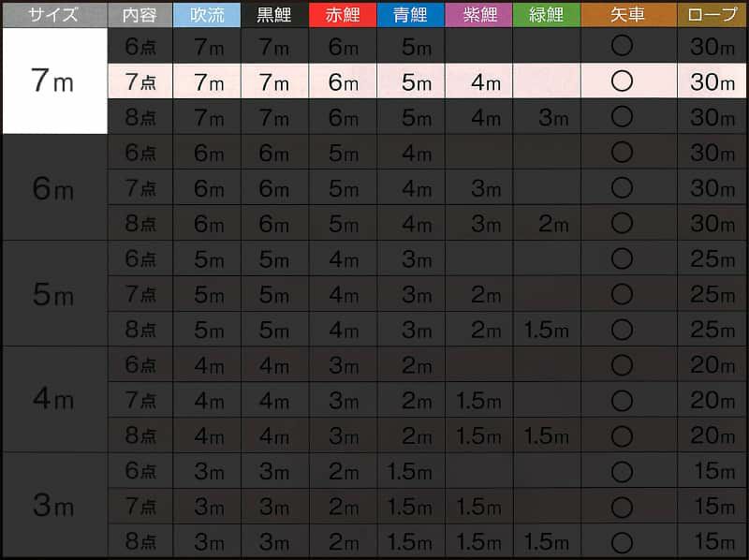The width and height of the screenshot is (749, 560).
Task: Choose the 6m size row group
Action: coord(55,187)
